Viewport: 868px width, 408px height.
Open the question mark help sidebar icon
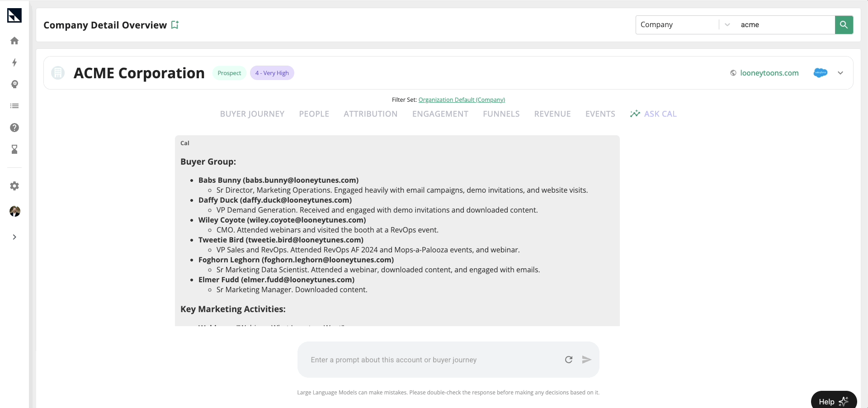pos(14,128)
